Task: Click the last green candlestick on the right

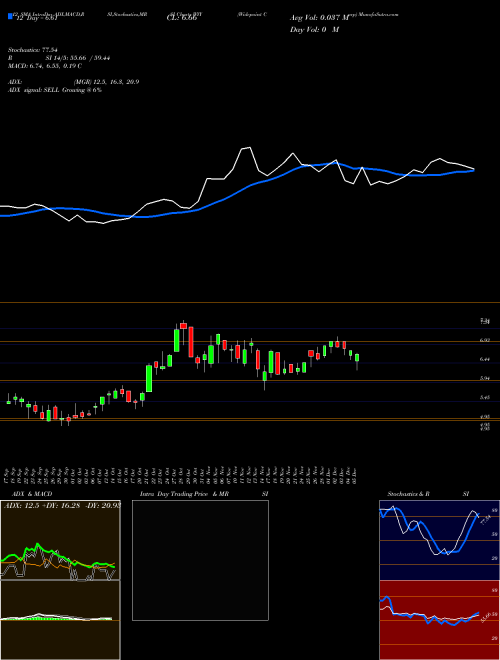Action: click(357, 357)
